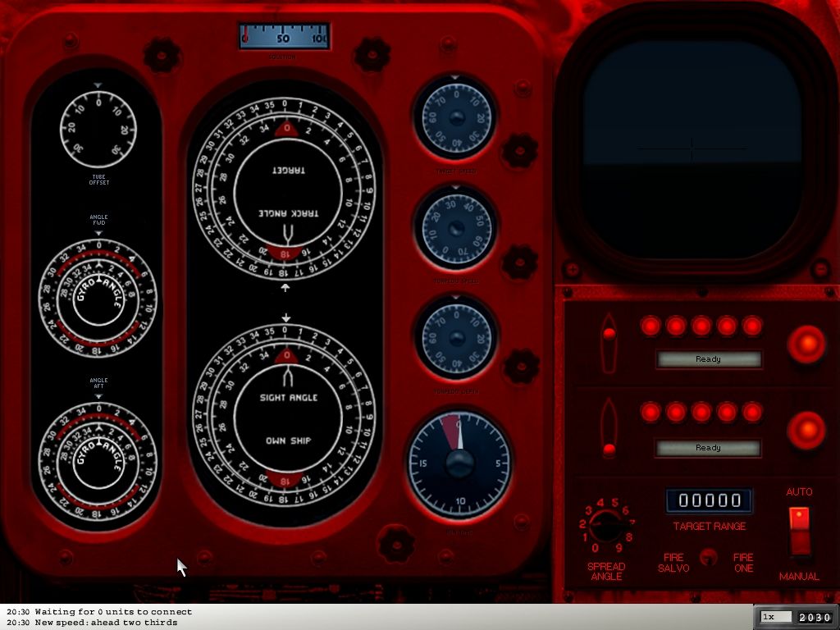This screenshot has width=840, height=630.
Task: Turn the black knob beside Torpedo Speed dial
Action: pos(519,262)
